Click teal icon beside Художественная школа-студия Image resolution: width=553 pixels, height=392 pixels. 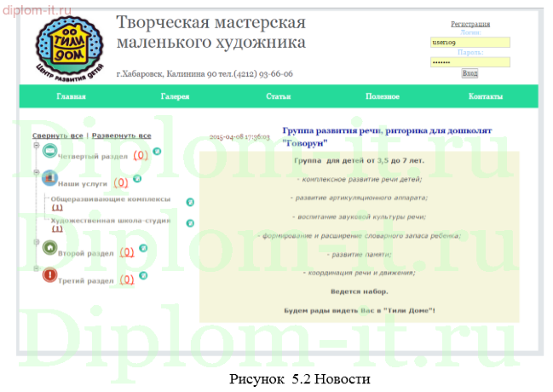click(x=190, y=223)
